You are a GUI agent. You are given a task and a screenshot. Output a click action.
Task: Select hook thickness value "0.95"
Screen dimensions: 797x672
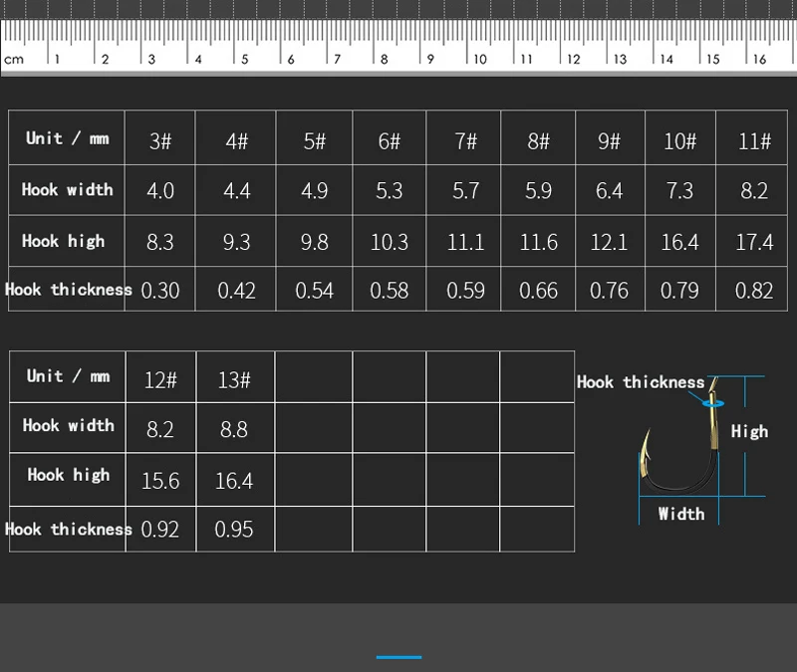(x=234, y=530)
